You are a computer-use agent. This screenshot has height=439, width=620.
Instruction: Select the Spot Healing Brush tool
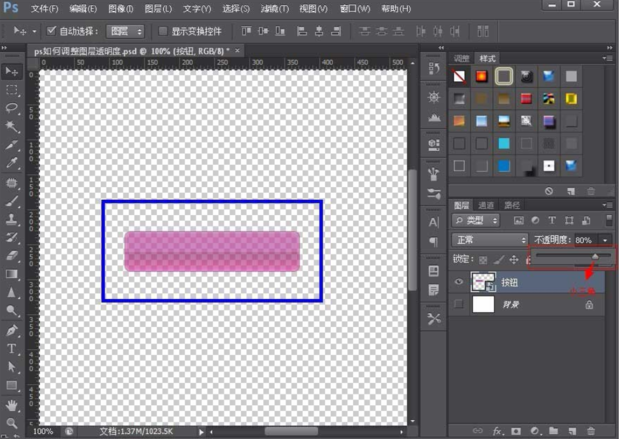tap(11, 183)
